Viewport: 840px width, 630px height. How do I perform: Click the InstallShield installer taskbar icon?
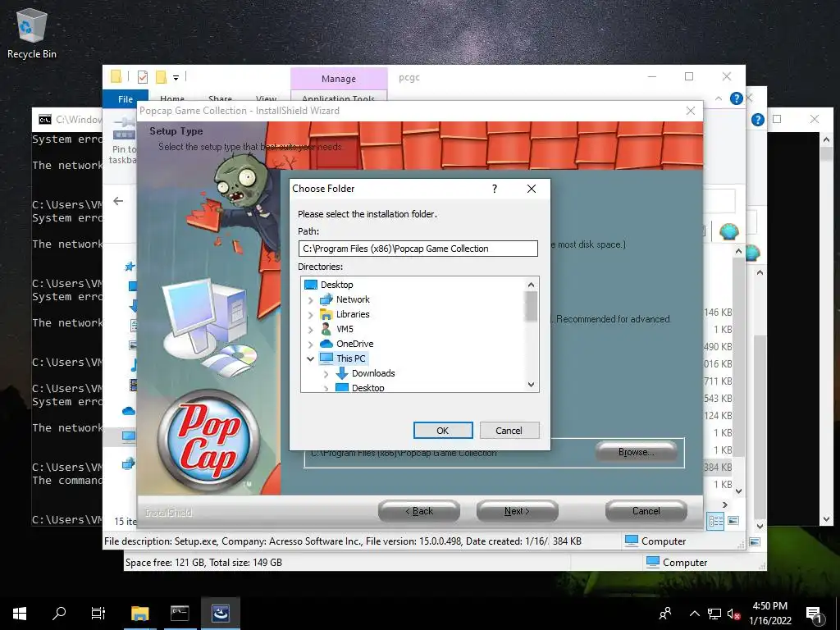(220, 613)
